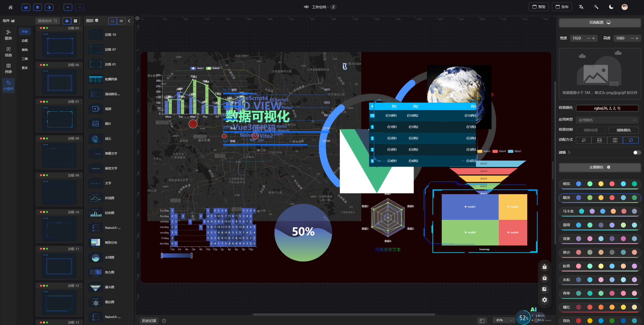Switch layers to thumbnail view mode
Image resolution: width=644 pixels, height=325 pixels.
click(113, 21)
